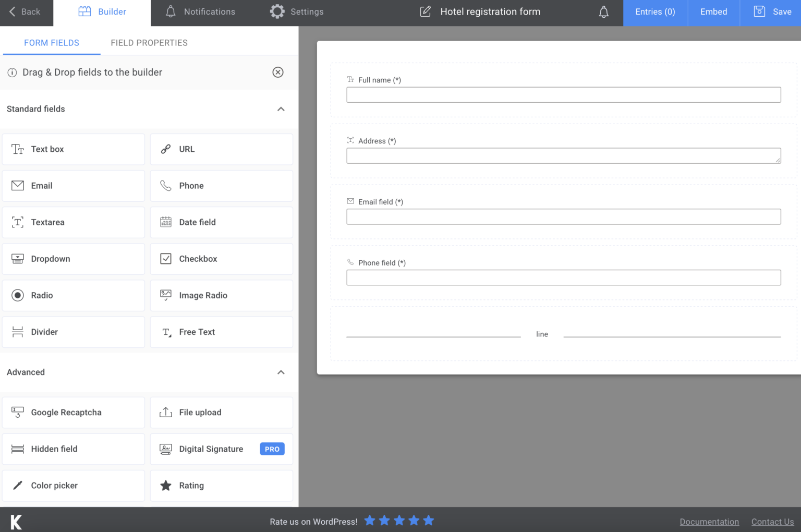
Task: Switch to the Field Properties tab
Action: [x=149, y=43]
